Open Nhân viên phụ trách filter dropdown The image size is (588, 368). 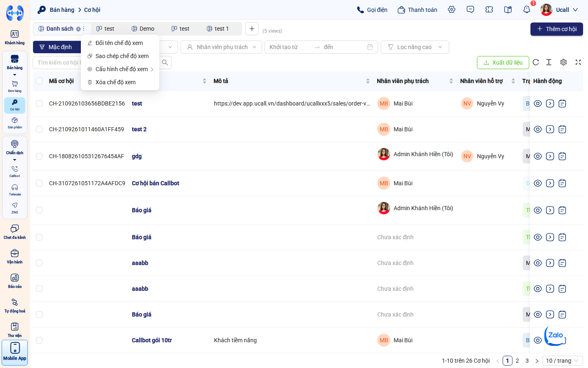click(221, 47)
